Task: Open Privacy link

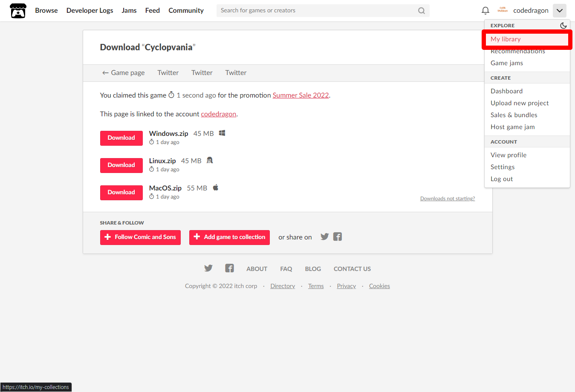Action: pos(346,286)
